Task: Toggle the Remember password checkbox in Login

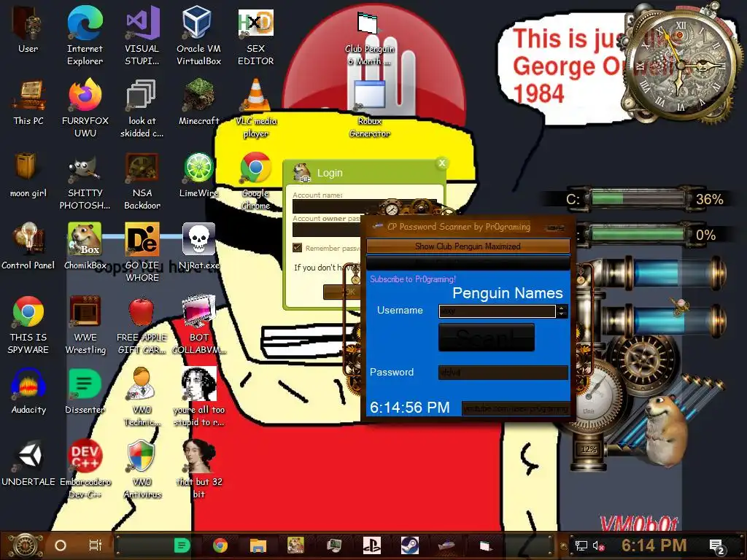Action: point(298,248)
